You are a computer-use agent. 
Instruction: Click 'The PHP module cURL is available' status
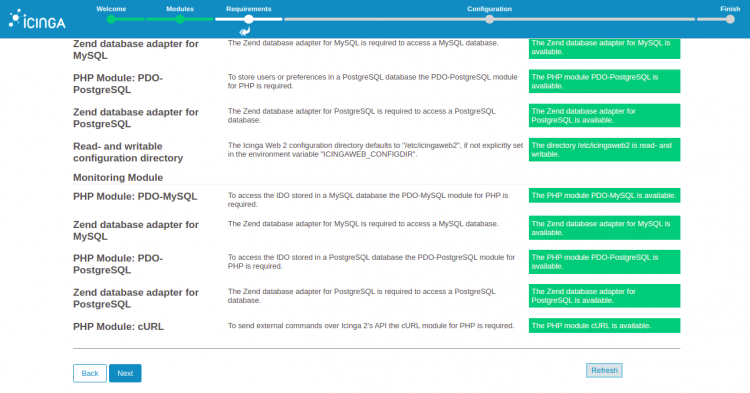(x=604, y=326)
